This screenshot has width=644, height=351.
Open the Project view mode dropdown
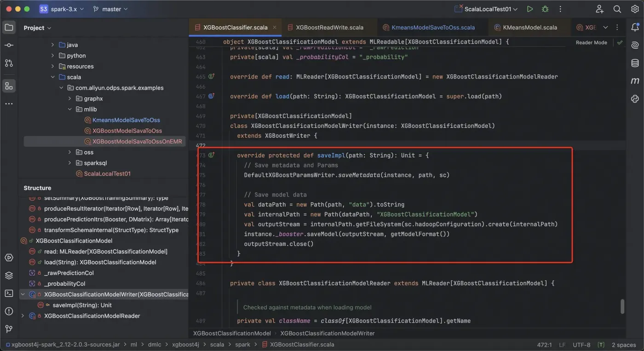tap(37, 28)
